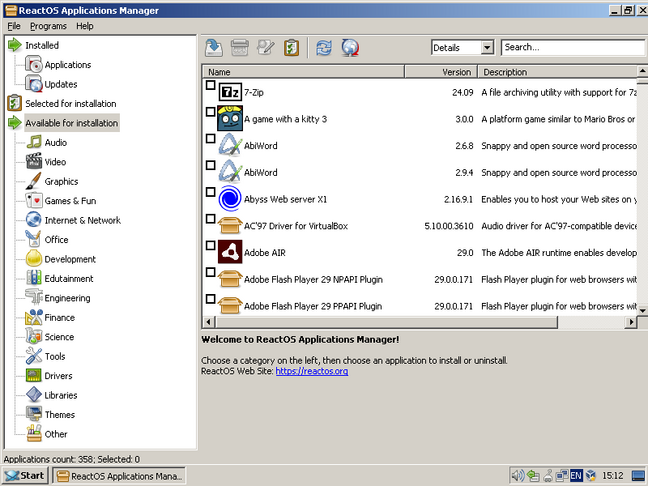
Task: Select the Other category basket icon
Action: 34,434
